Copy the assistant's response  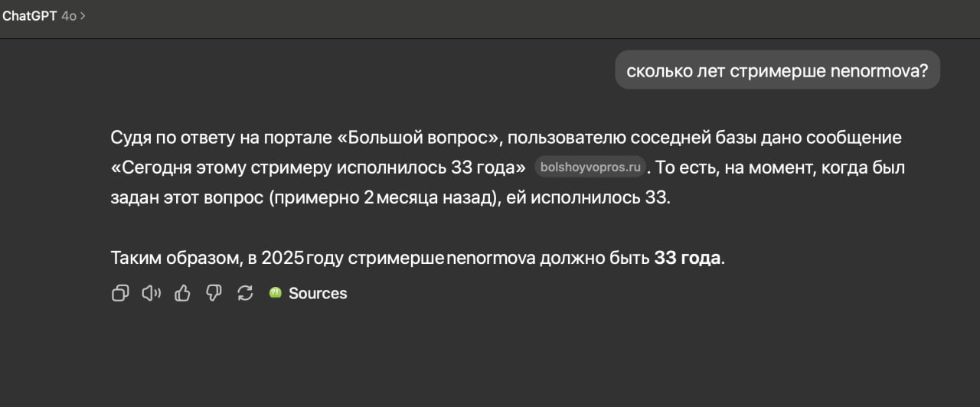pos(120,293)
